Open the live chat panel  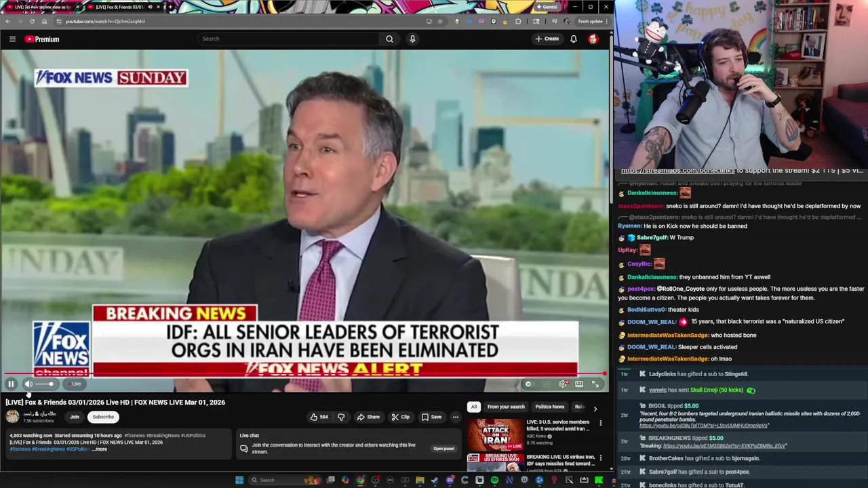point(443,449)
